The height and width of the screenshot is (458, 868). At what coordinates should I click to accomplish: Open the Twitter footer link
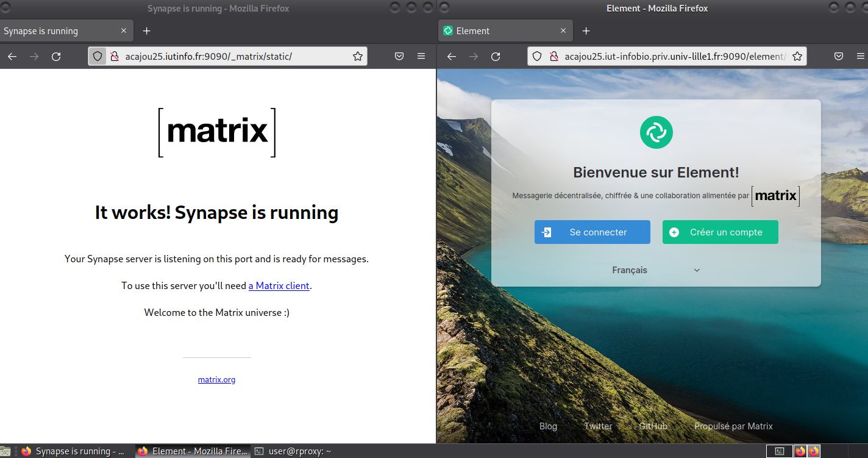click(598, 426)
